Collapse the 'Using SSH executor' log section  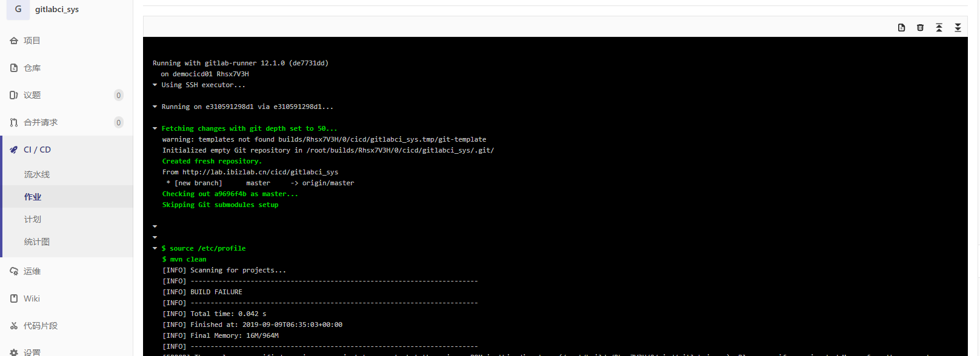coord(155,85)
